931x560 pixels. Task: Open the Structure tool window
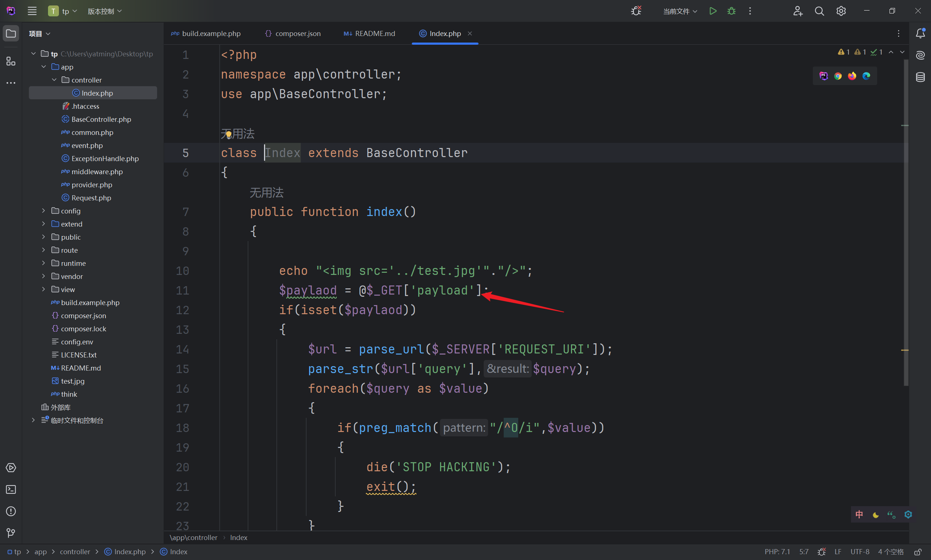point(11,61)
